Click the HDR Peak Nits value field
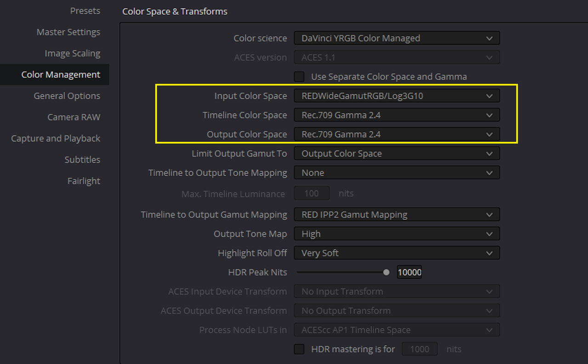The image size is (588, 364). coord(409,272)
